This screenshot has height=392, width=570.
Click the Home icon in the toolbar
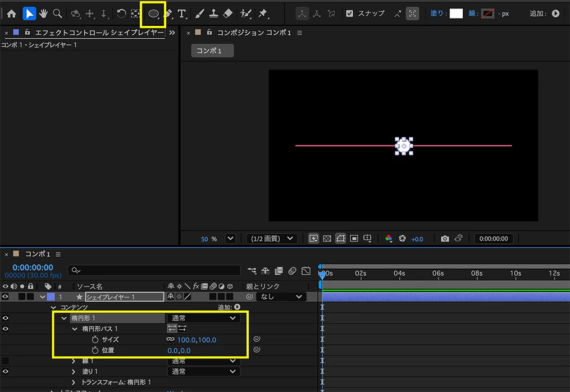click(12, 14)
